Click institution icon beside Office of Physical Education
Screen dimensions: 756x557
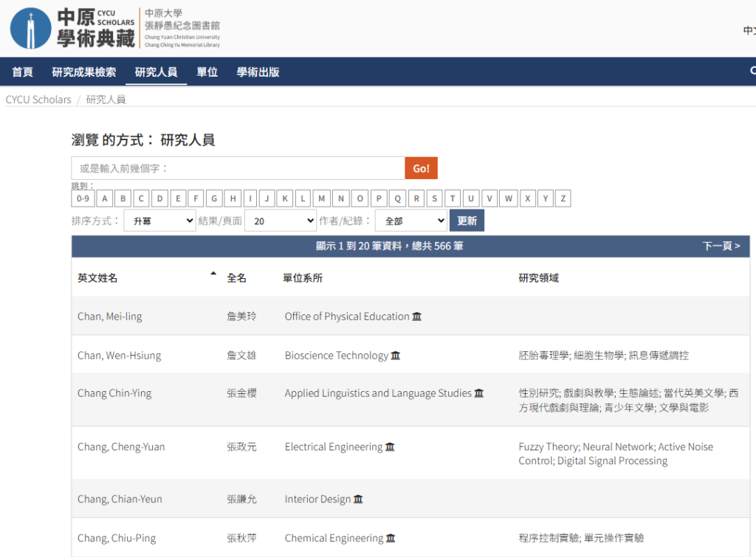[417, 316]
